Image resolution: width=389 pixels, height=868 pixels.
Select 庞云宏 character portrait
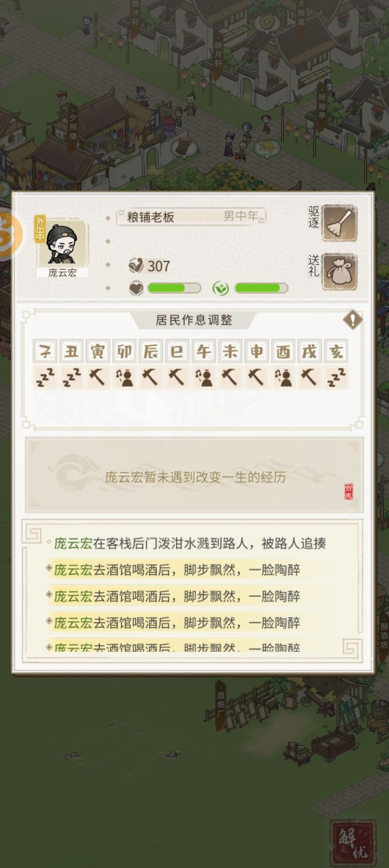[x=62, y=244]
